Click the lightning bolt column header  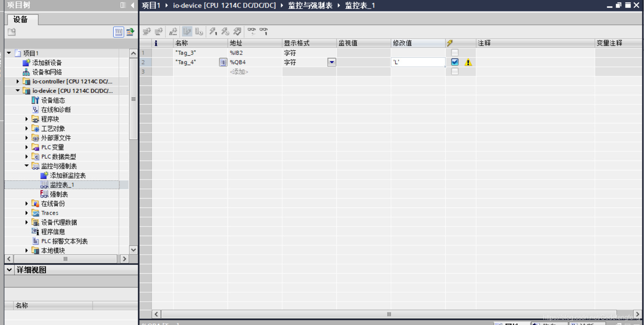point(450,43)
